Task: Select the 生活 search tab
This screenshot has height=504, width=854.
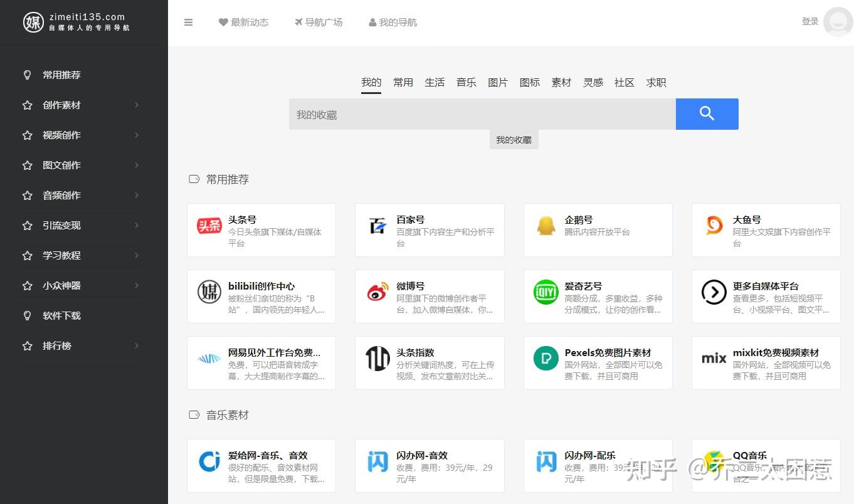Action: (435, 82)
